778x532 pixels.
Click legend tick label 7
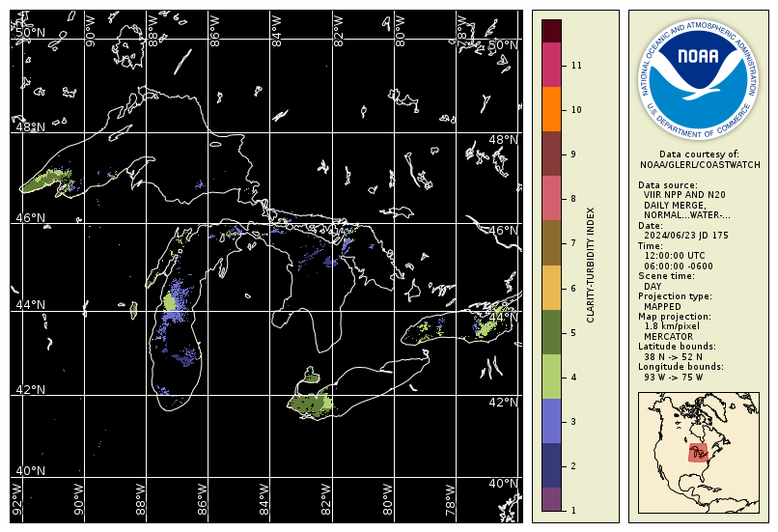(573, 243)
